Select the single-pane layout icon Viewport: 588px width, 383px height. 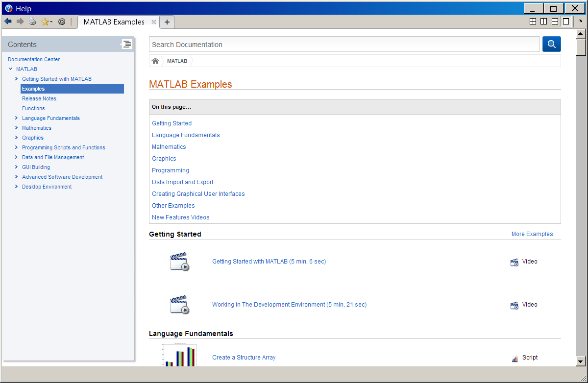click(x=566, y=22)
